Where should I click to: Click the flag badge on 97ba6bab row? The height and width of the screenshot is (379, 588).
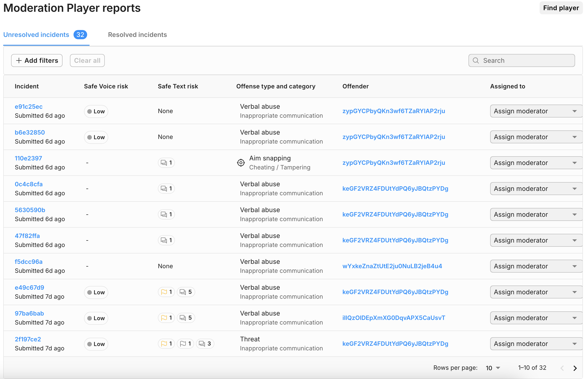pyautogui.click(x=166, y=318)
